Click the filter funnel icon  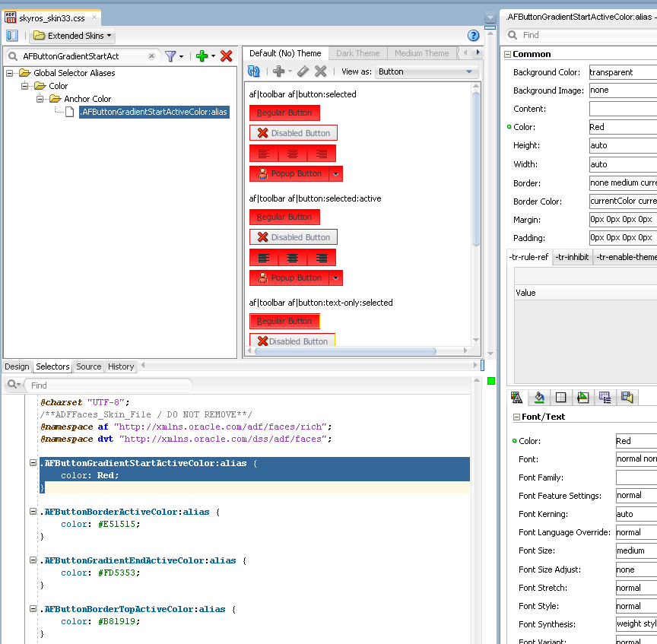pos(170,56)
